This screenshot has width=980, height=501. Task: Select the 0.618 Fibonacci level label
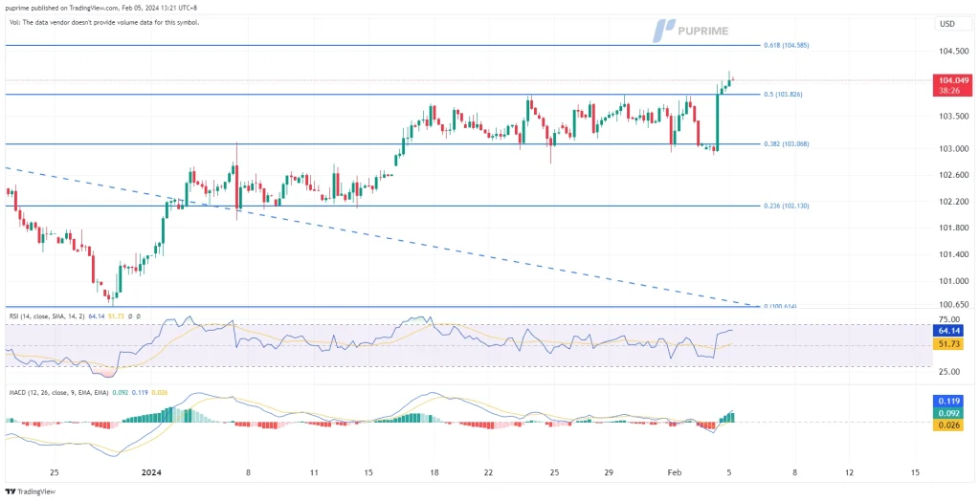(788, 46)
